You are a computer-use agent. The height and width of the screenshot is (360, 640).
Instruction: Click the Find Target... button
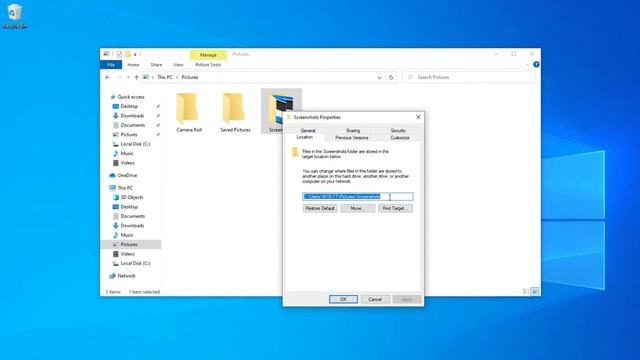pos(395,208)
